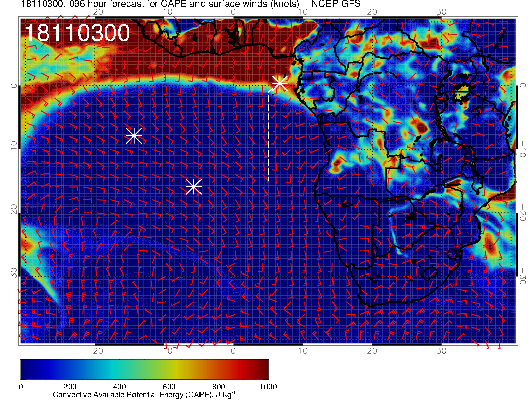
Task: Click the -10 label on right latitude axis
Action: coord(522,149)
